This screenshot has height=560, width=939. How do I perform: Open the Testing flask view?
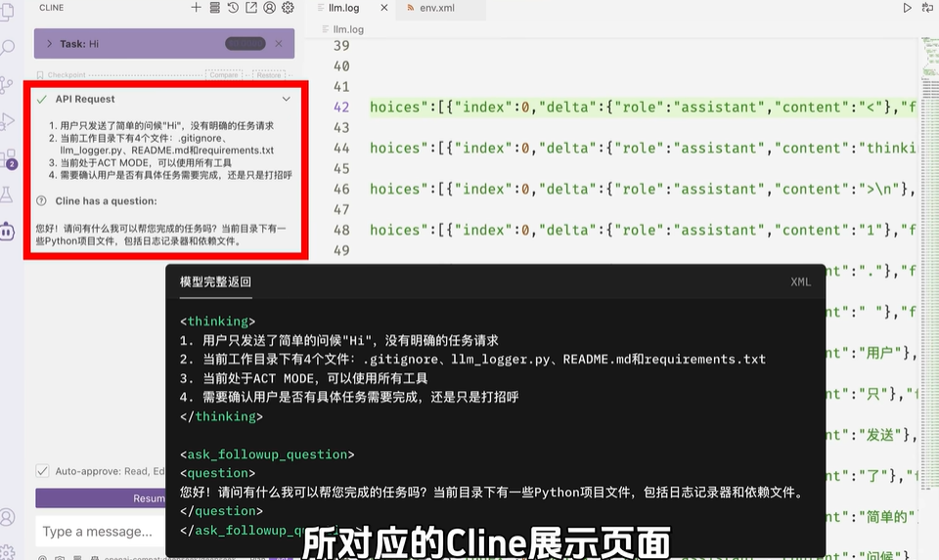pyautogui.click(x=7, y=194)
